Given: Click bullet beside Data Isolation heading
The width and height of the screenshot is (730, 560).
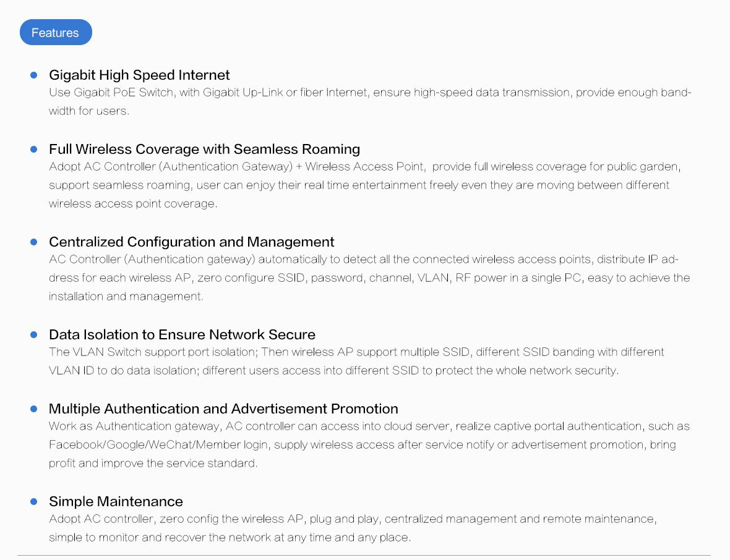Looking at the screenshot, I should click(x=33, y=334).
